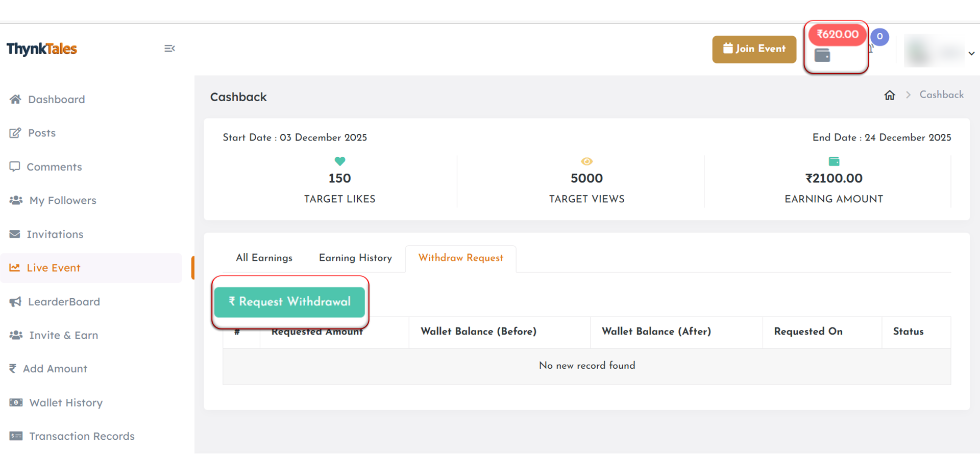Open the ThynkTales logo
Viewport: 980px width, 476px height.
[x=42, y=49]
